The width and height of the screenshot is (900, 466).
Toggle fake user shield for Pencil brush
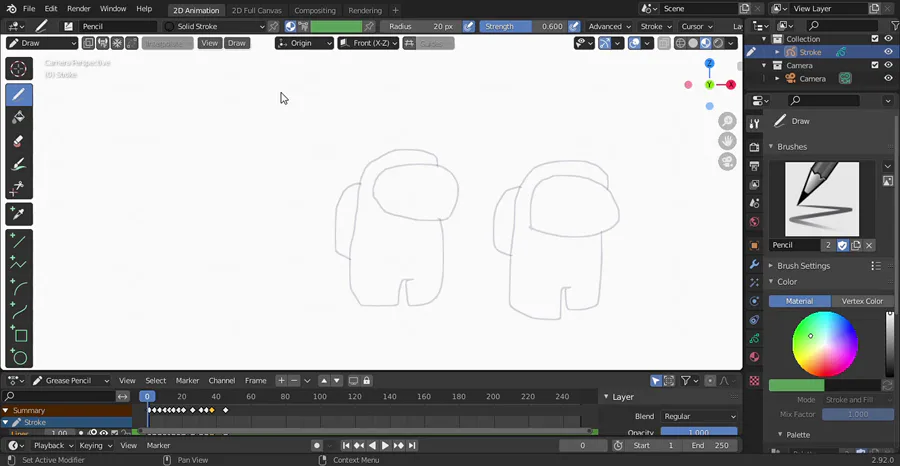point(842,245)
